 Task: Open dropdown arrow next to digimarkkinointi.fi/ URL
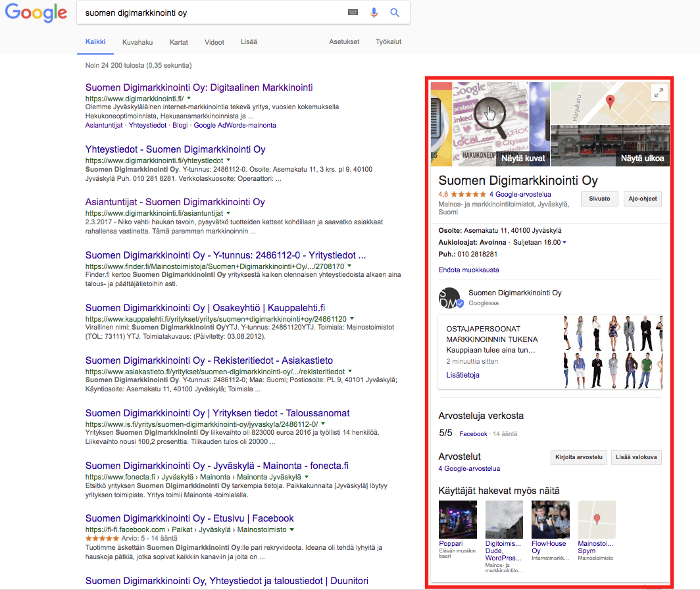(x=189, y=98)
